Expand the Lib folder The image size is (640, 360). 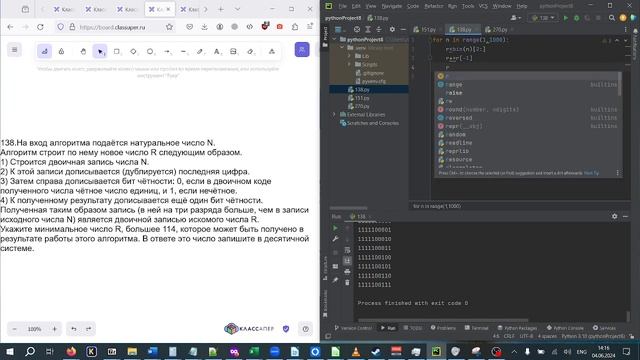pos(349,56)
